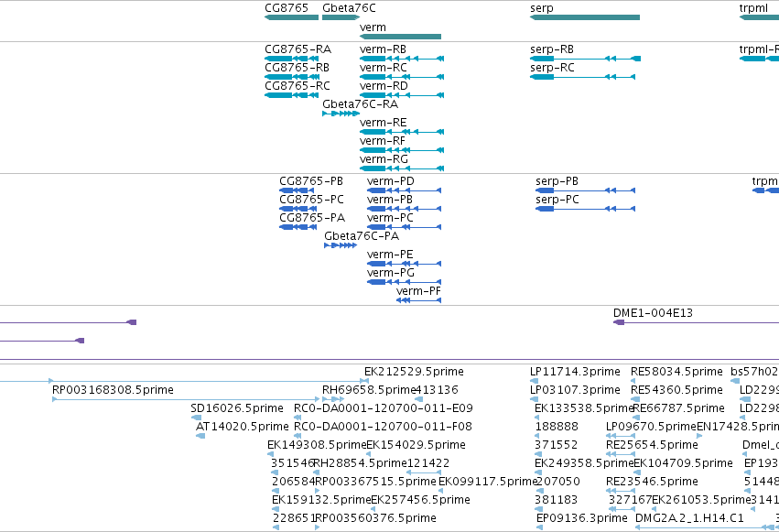Select the verm gene feature

click(400, 37)
